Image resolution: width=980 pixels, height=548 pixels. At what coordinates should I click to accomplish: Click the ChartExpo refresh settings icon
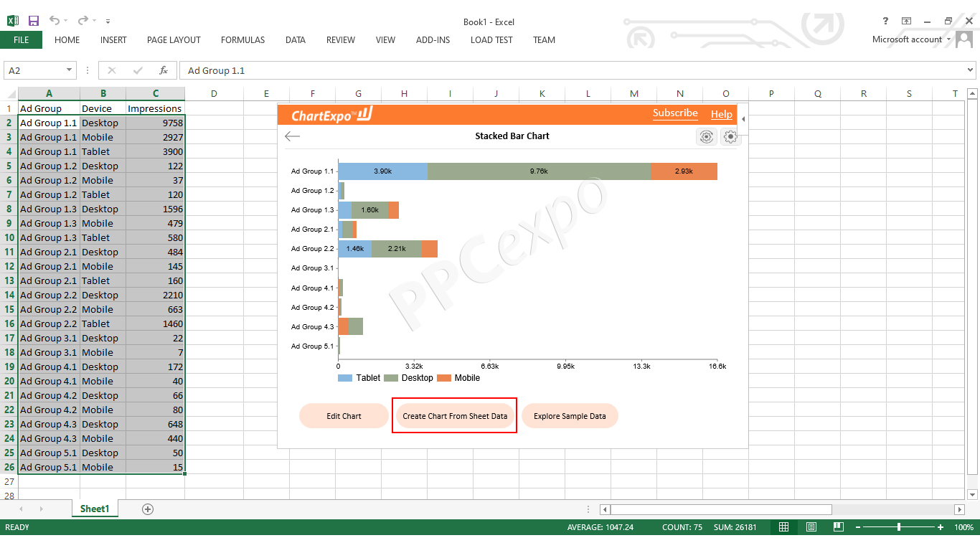[x=706, y=136]
